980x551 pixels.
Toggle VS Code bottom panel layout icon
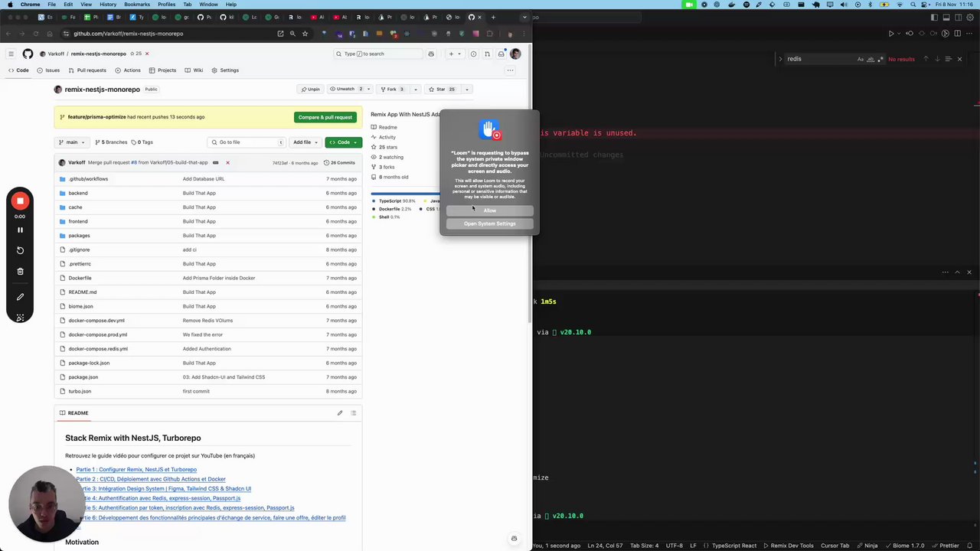point(947,18)
